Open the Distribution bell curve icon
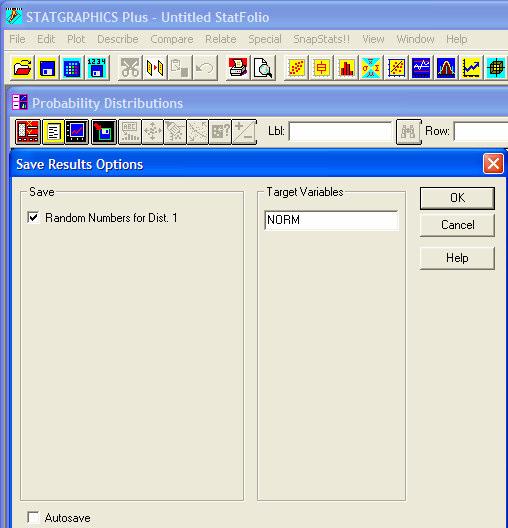The width and height of the screenshot is (508, 528). click(x=446, y=68)
